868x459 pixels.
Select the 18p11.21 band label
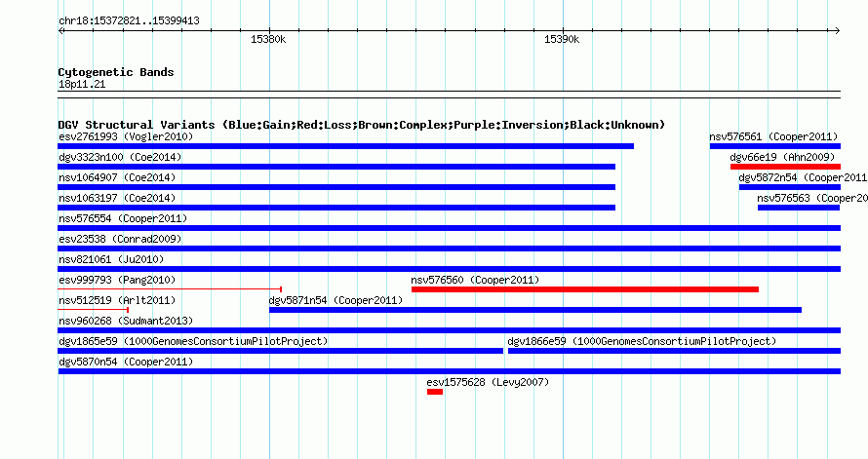[82, 84]
